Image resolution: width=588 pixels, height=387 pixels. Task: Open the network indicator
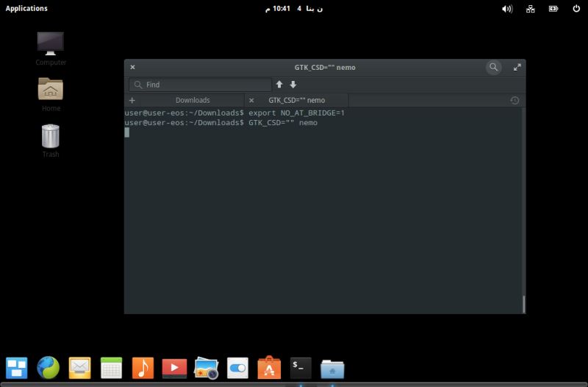coord(530,9)
